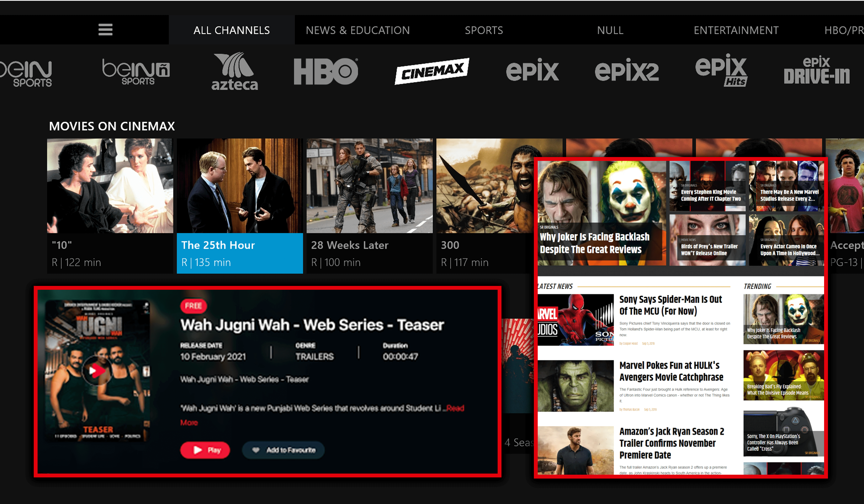Open New Marvel Studios Release article tile
This screenshot has height=504, width=864.
click(x=786, y=186)
